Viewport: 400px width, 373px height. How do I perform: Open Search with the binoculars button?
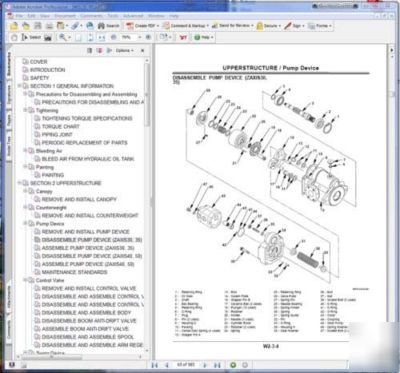[x=108, y=26]
